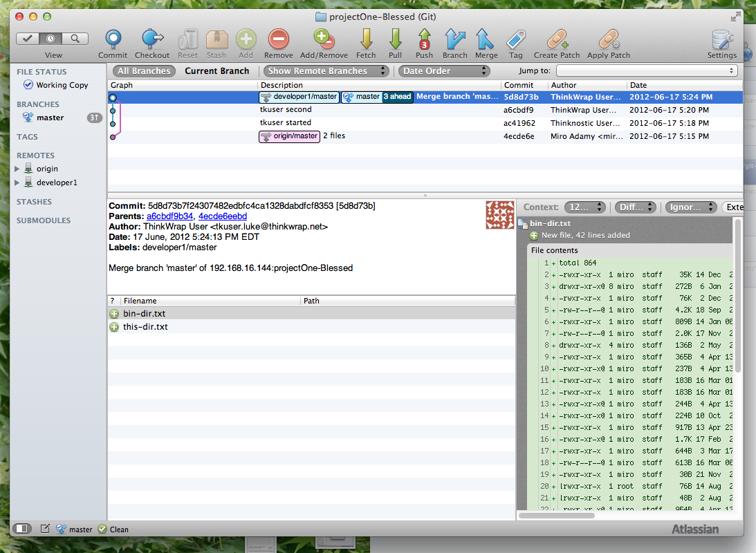The width and height of the screenshot is (756, 553).
Task: Click the bin-dir.txt diff header file icon
Action: tap(523, 223)
